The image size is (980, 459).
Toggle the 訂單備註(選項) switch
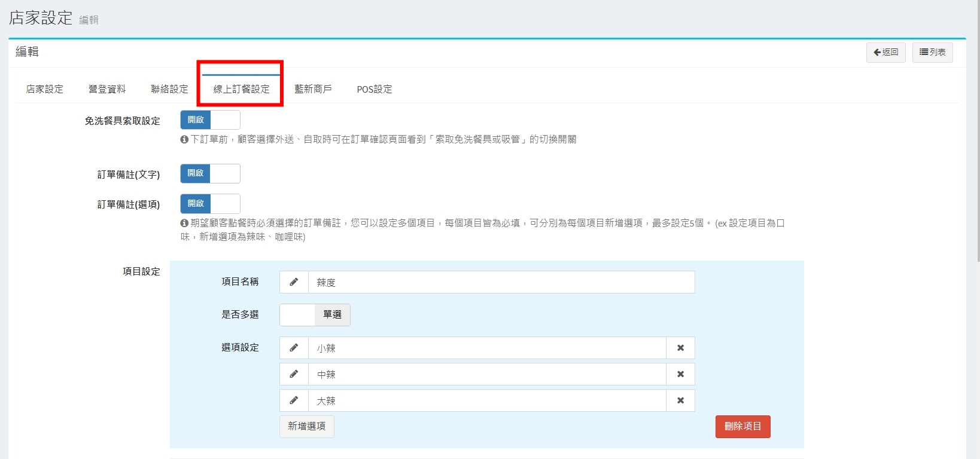pyautogui.click(x=210, y=204)
